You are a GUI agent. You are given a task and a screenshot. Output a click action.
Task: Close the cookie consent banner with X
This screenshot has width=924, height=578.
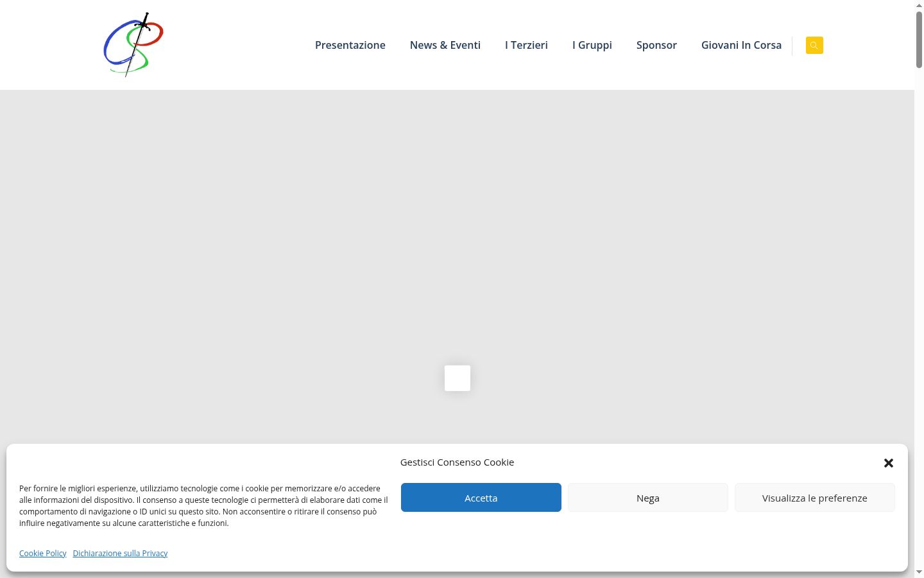(x=889, y=463)
